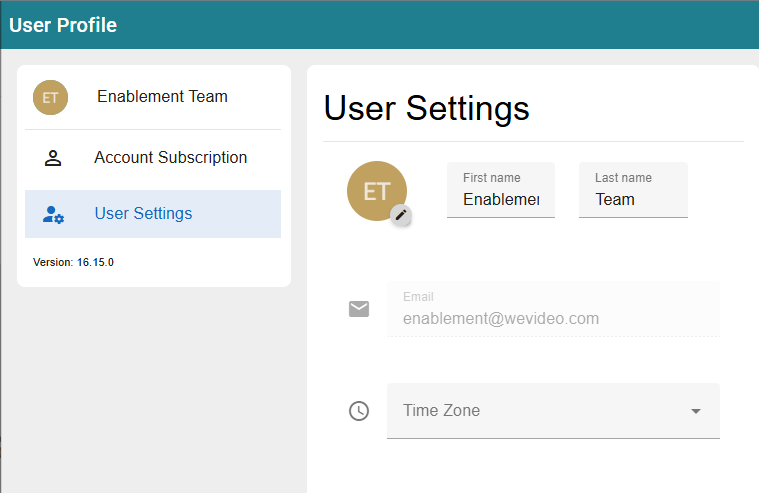This screenshot has width=759, height=493.
Task: Click the clock icon beside Time Zone
Action: pyautogui.click(x=359, y=411)
